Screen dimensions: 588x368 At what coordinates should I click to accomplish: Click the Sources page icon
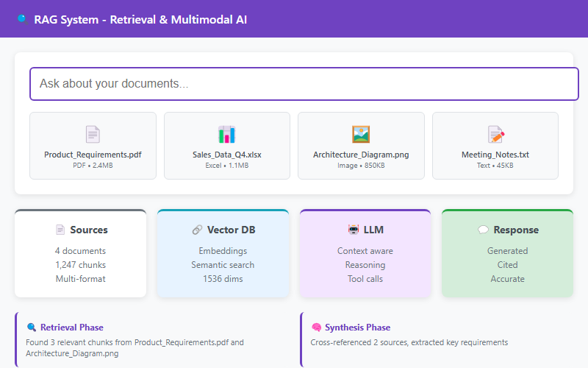click(x=60, y=230)
